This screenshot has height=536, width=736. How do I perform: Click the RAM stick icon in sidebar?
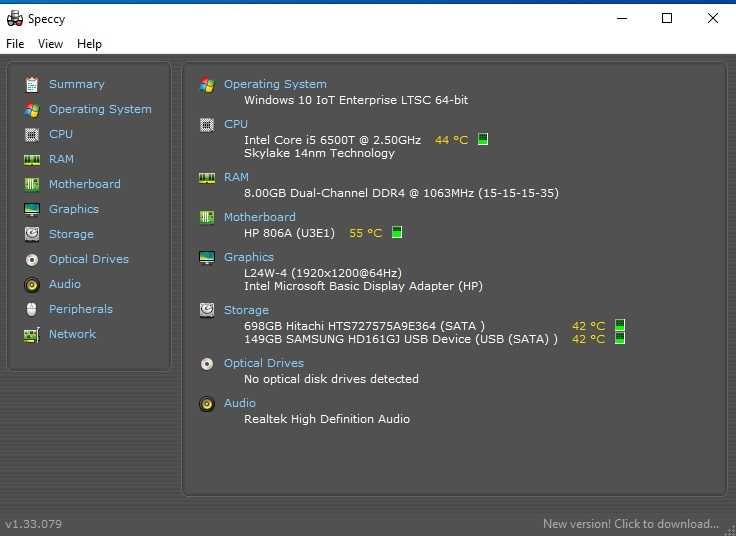[32, 160]
